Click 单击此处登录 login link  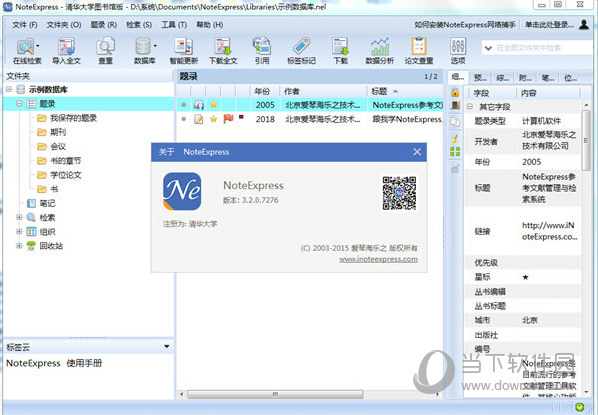[x=549, y=25]
